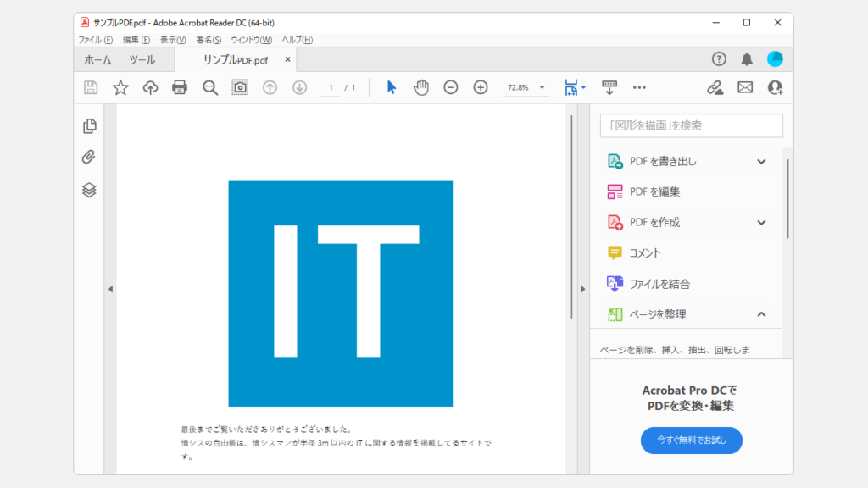Collapse the ページを整理 section
This screenshot has width=868, height=488.
pyautogui.click(x=761, y=314)
